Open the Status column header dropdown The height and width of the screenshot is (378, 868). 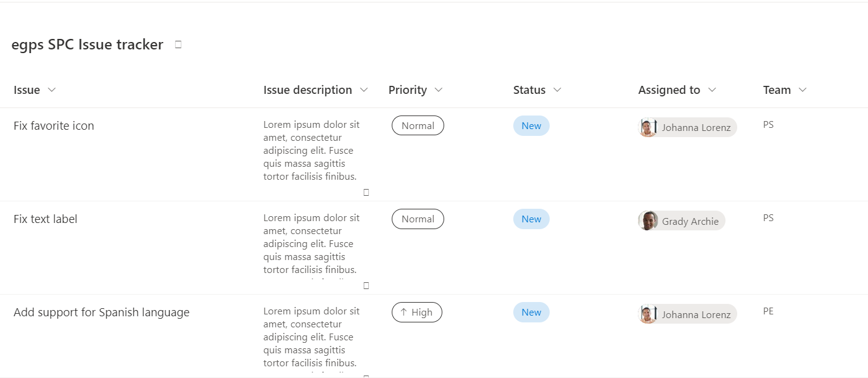point(557,90)
